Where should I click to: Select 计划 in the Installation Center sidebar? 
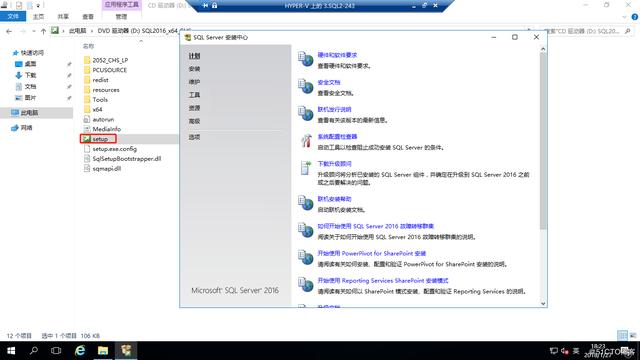194,56
